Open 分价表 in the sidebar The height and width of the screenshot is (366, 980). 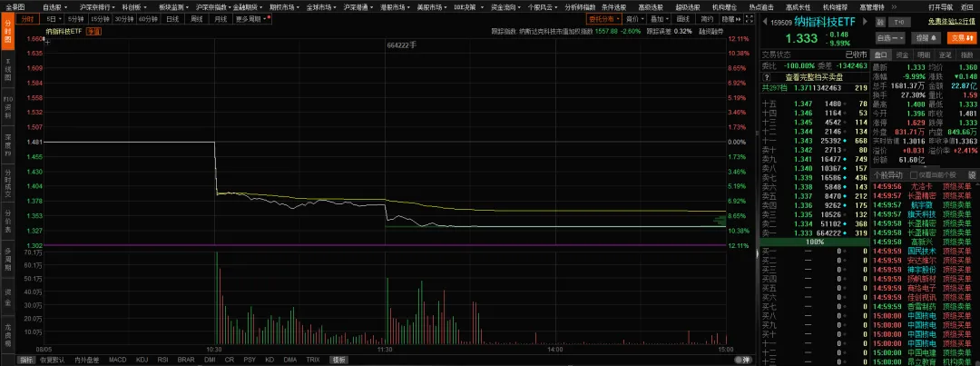[7, 220]
